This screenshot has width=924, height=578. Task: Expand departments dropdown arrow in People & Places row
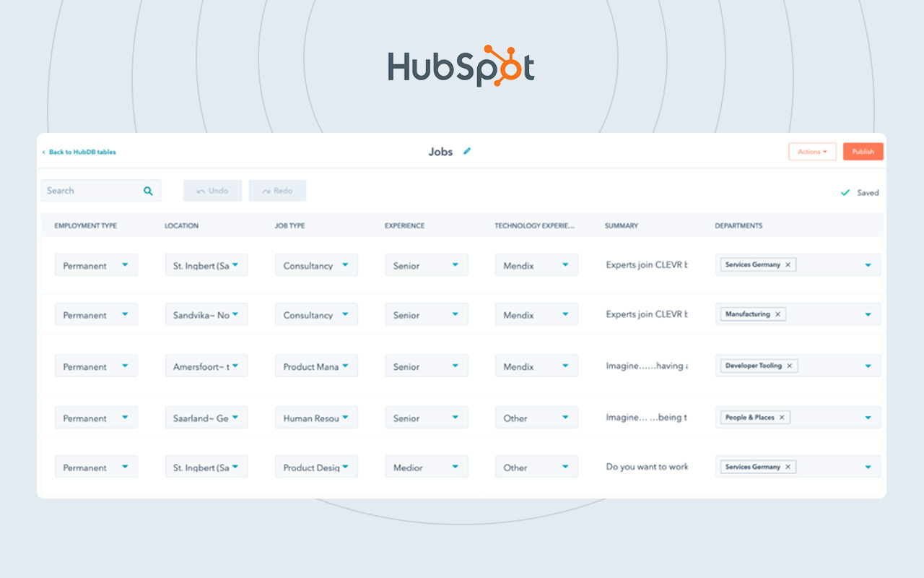pos(868,418)
